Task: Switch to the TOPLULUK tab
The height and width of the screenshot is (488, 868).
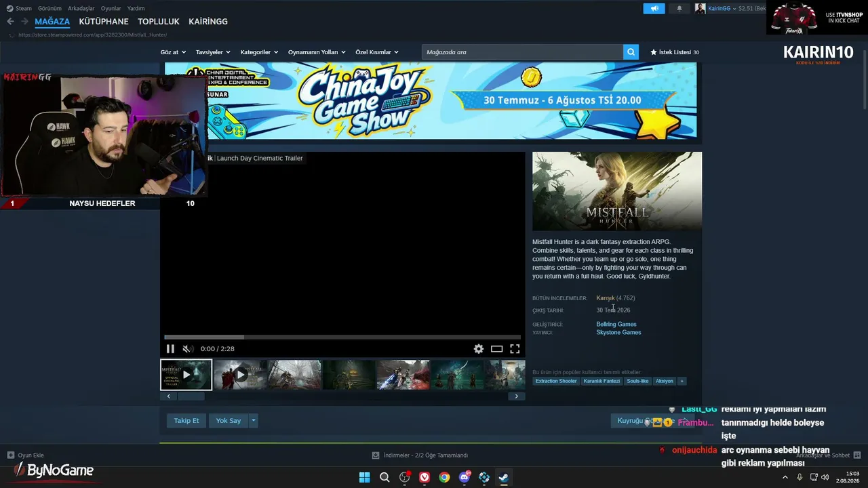Action: pyautogui.click(x=159, y=22)
